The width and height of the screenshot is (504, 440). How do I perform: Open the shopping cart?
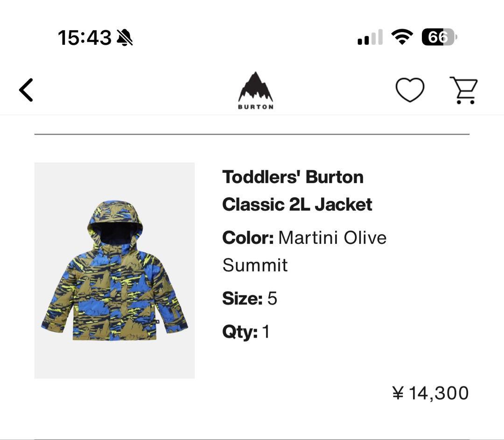[463, 90]
